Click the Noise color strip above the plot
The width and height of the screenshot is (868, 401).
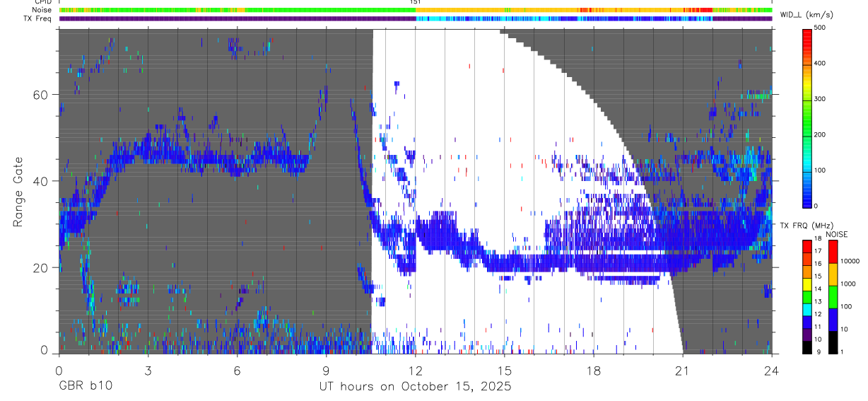pyautogui.click(x=416, y=10)
